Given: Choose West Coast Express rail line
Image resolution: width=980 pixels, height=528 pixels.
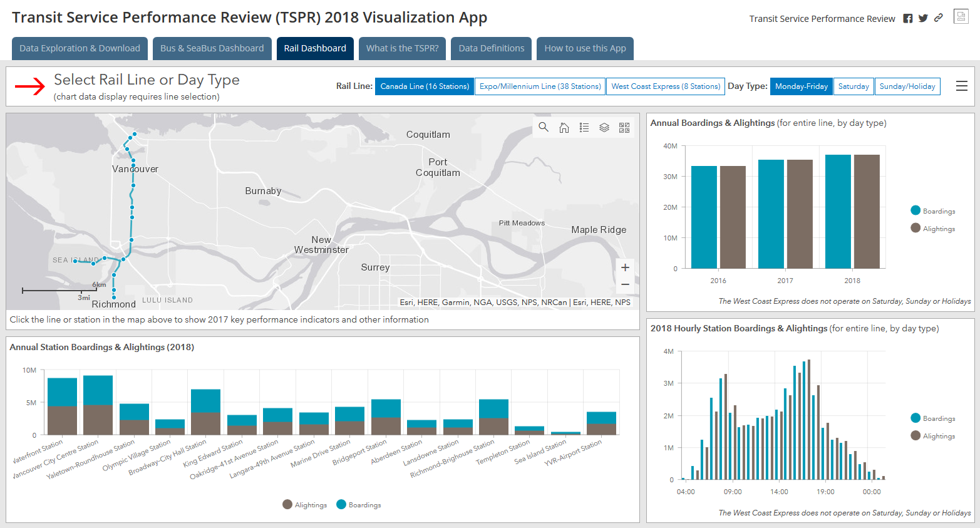Looking at the screenshot, I should pos(665,86).
